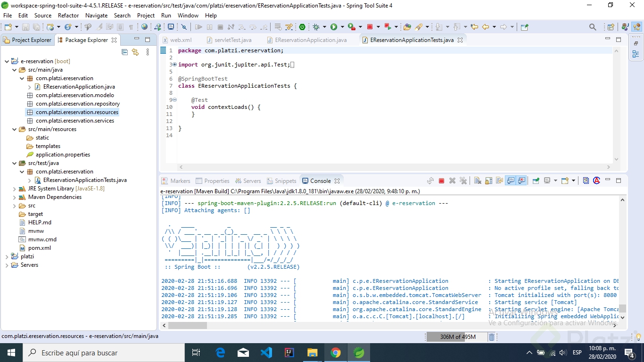This screenshot has width=644, height=362.
Task: Toggle Show Console on standard output change
Action: [510, 181]
